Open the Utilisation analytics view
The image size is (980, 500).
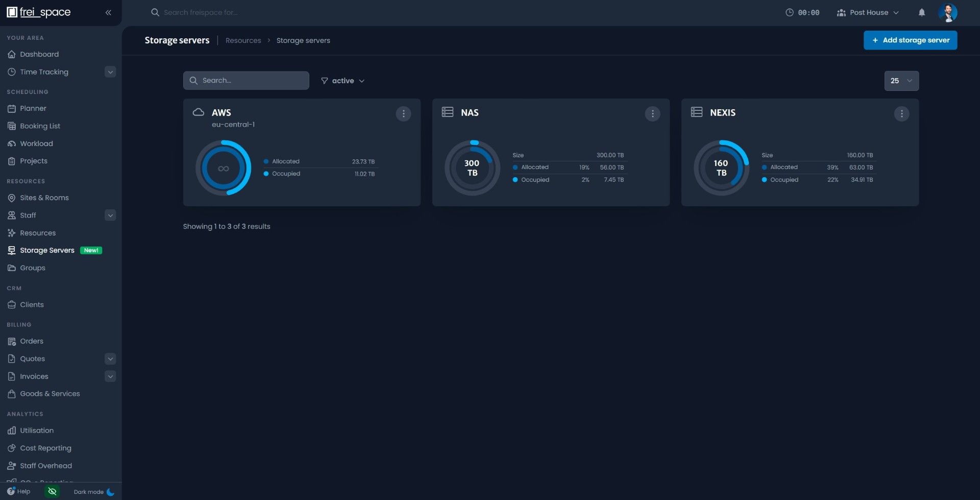click(x=36, y=430)
